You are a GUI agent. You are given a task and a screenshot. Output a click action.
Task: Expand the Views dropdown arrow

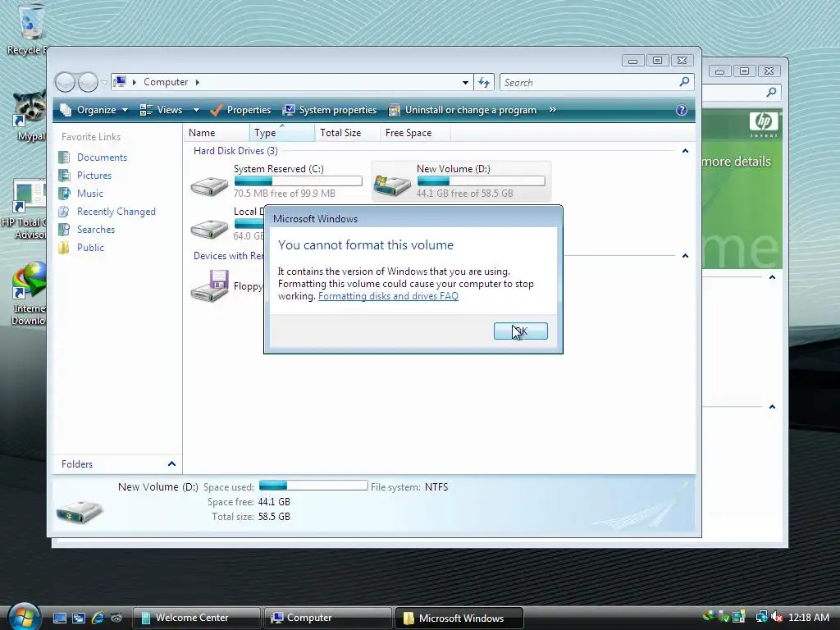(196, 110)
